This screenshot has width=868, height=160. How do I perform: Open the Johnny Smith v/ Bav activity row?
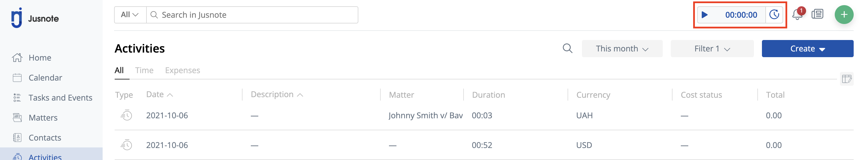pyautogui.click(x=484, y=116)
